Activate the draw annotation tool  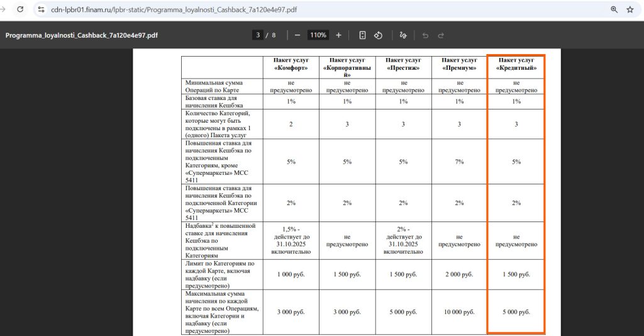[x=403, y=35]
